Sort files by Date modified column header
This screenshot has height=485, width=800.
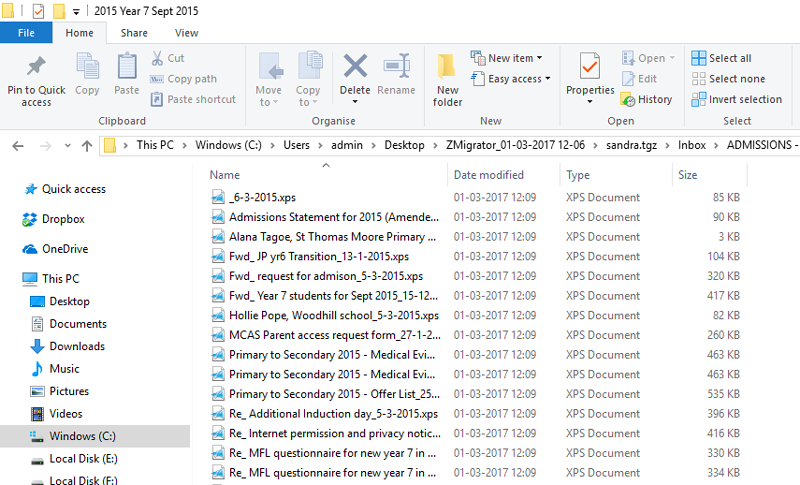click(489, 175)
